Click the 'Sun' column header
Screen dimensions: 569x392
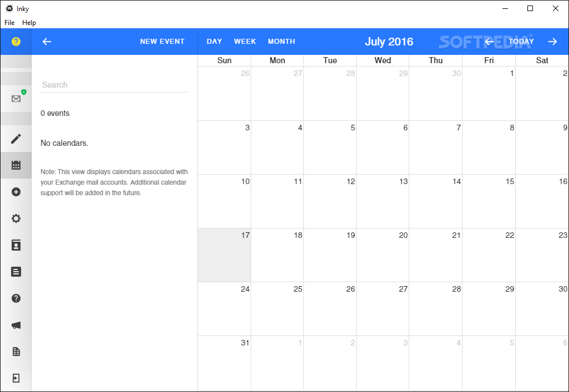224,60
